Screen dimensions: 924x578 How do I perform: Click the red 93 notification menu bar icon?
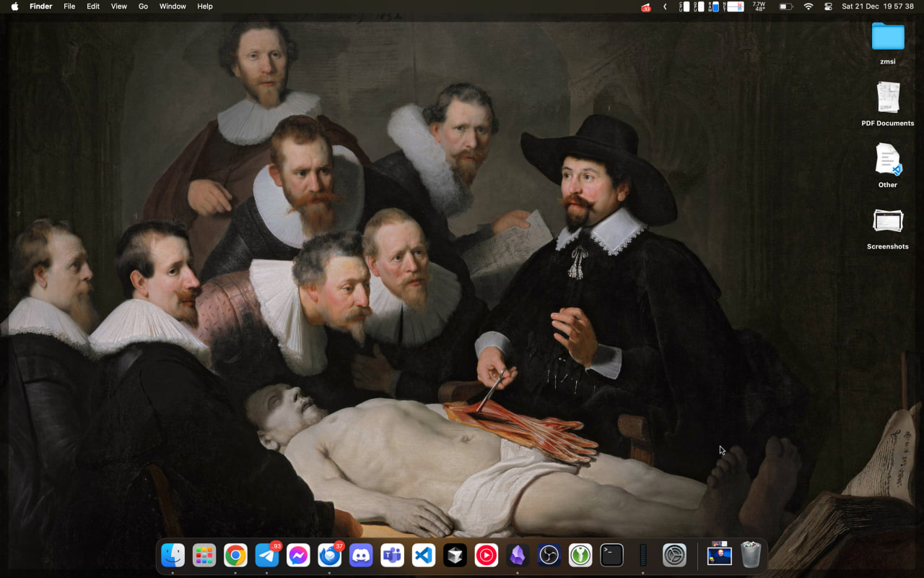click(646, 7)
